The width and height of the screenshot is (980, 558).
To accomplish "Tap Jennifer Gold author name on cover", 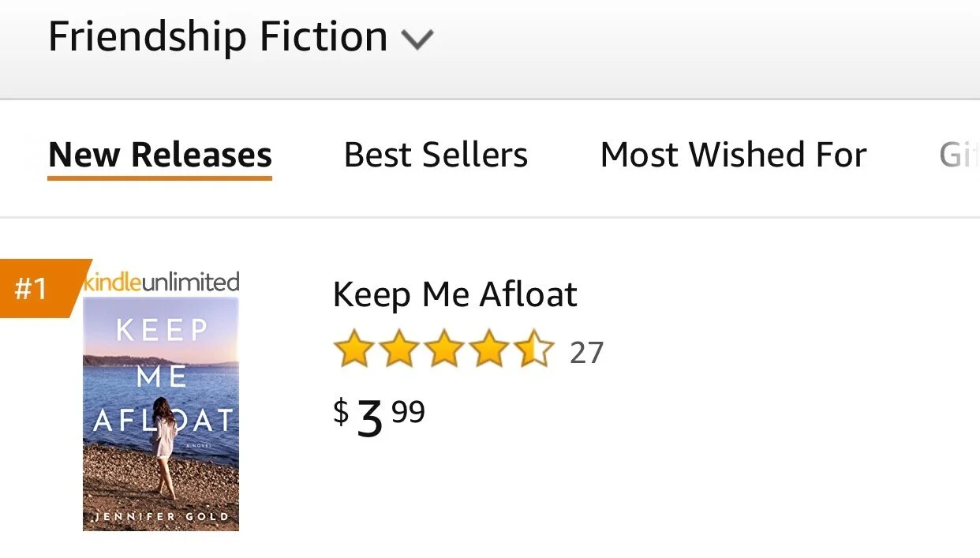I will tap(161, 518).
